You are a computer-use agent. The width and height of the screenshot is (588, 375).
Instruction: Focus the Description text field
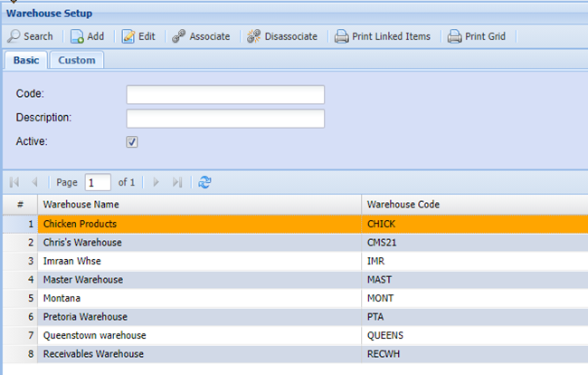click(x=224, y=119)
